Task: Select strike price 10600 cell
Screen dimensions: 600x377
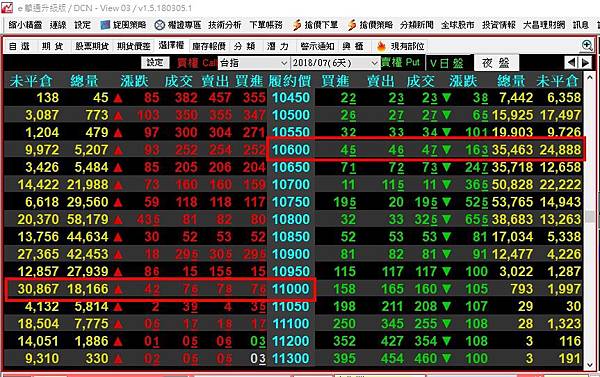Action: [291, 150]
